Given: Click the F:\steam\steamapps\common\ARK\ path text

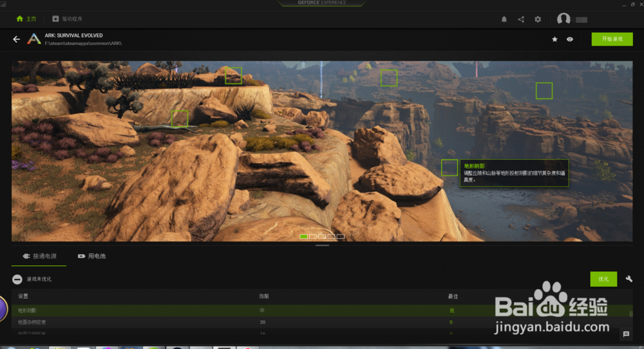Looking at the screenshot, I should 83,43.
